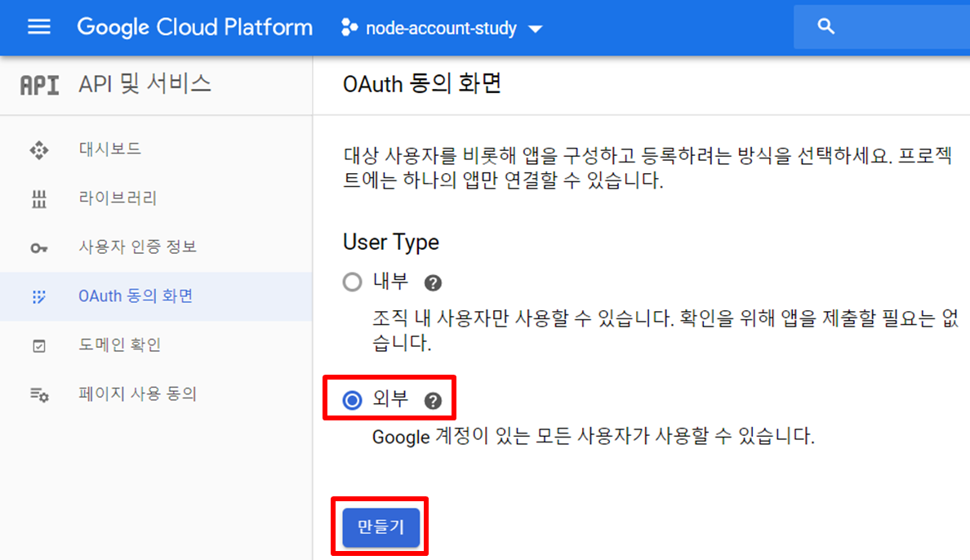Click the dashboard icon next to 대시보드
970x560 pixels.
39,149
